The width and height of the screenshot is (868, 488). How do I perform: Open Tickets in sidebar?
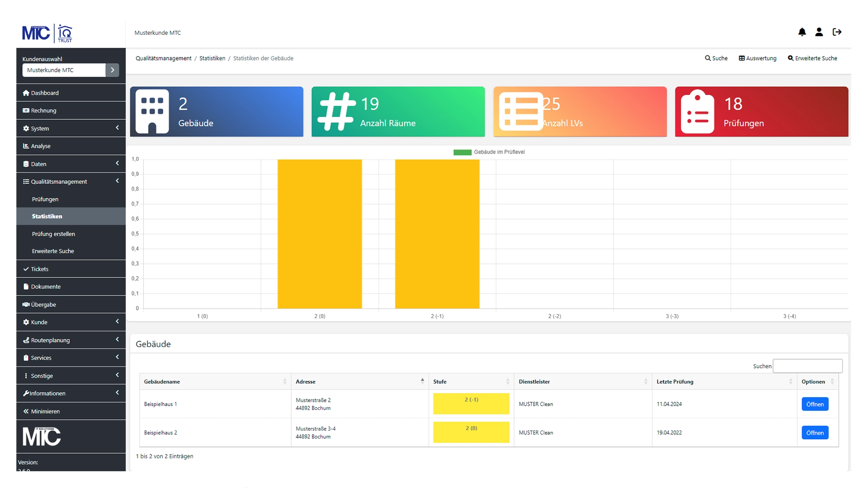click(71, 269)
